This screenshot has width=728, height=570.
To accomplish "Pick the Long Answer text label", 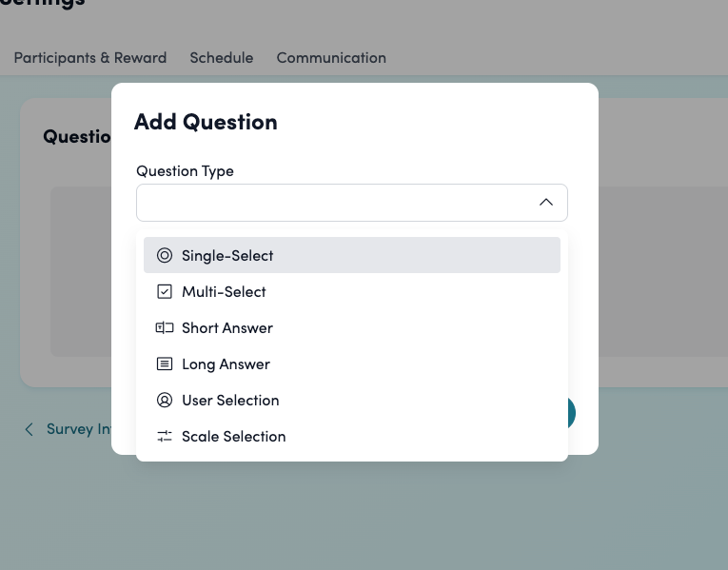I will coord(226,364).
